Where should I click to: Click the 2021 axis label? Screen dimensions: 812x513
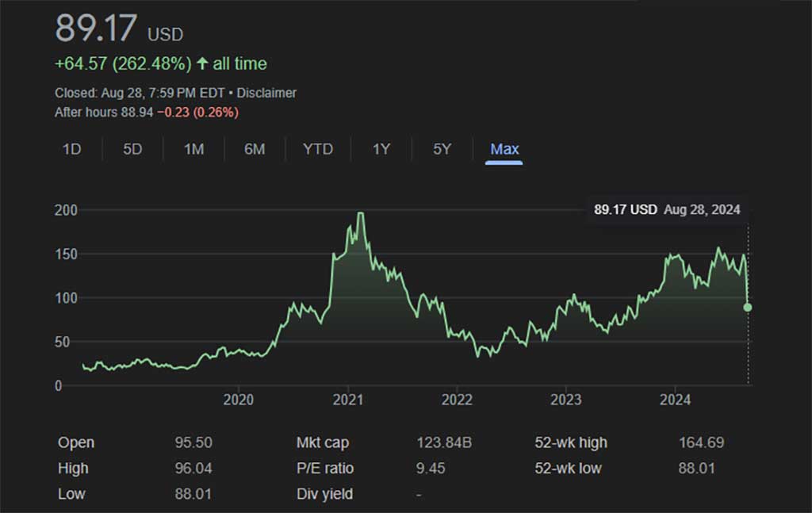coord(348,400)
